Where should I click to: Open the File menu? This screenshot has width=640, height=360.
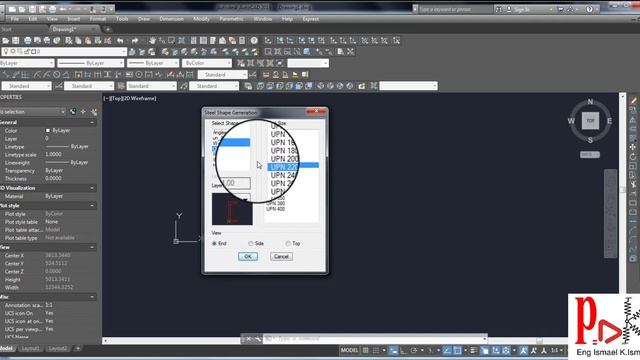pyautogui.click(x=15, y=19)
